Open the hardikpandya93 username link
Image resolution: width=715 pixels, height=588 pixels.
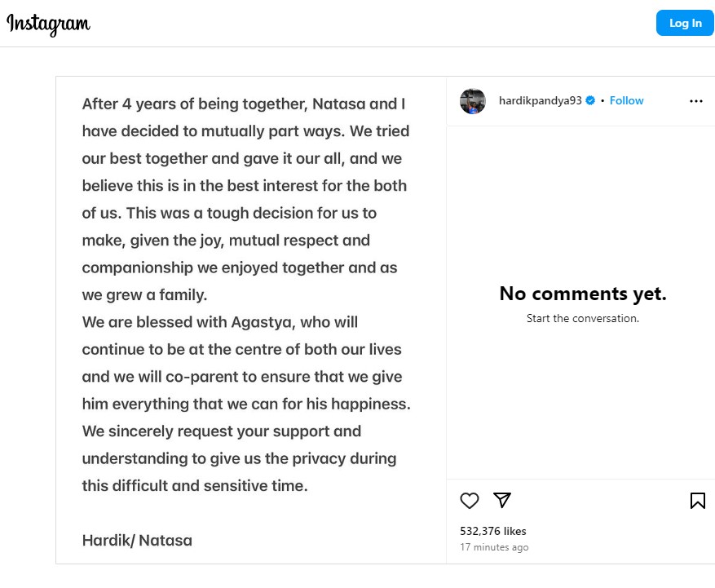[x=540, y=100]
